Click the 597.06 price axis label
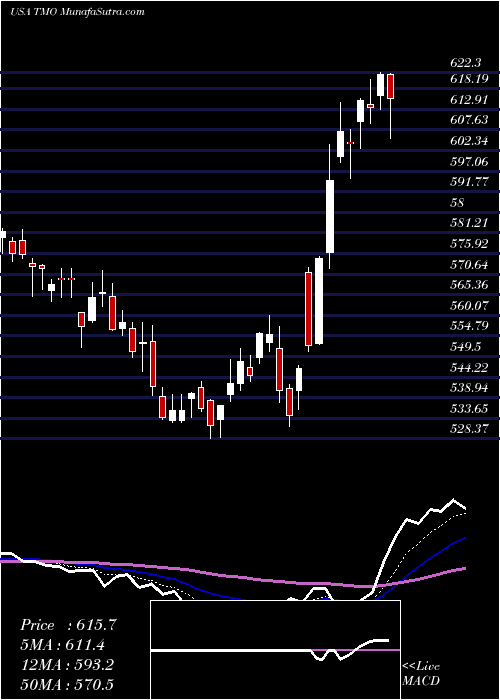The width and height of the screenshot is (500, 700). click(x=469, y=162)
